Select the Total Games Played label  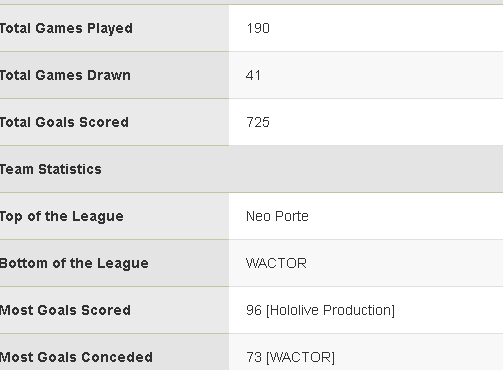pyautogui.click(x=66, y=29)
